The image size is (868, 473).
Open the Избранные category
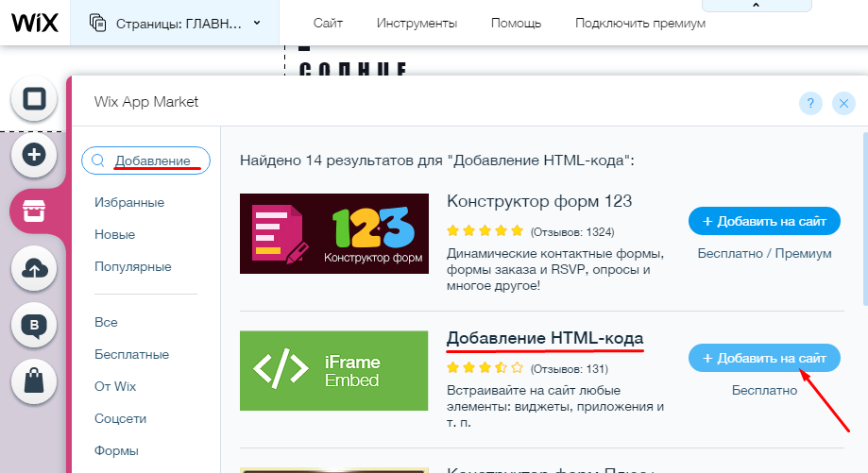(129, 202)
